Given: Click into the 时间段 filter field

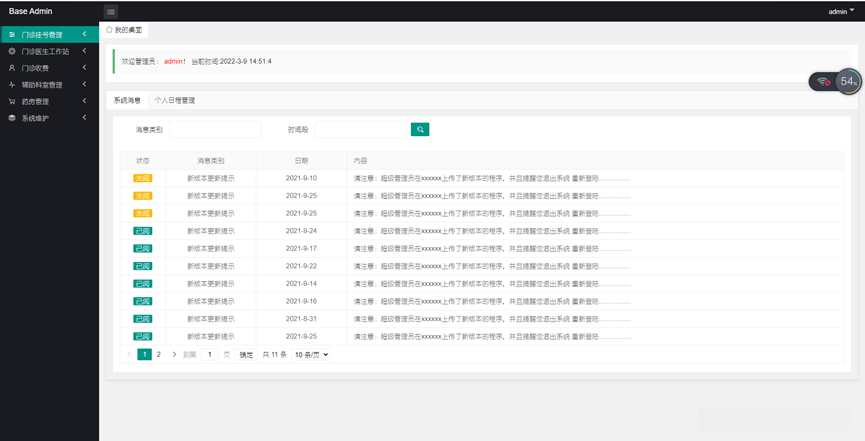Looking at the screenshot, I should [x=361, y=130].
